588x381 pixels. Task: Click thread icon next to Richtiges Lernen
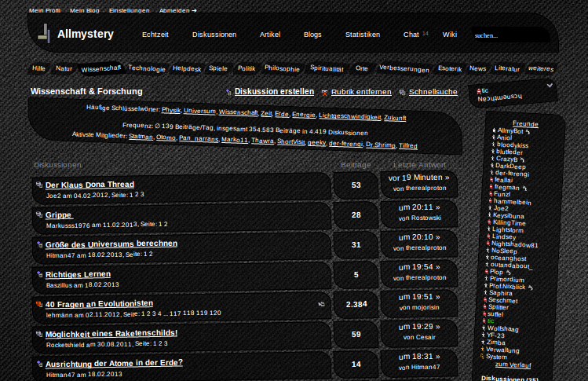pos(38,274)
